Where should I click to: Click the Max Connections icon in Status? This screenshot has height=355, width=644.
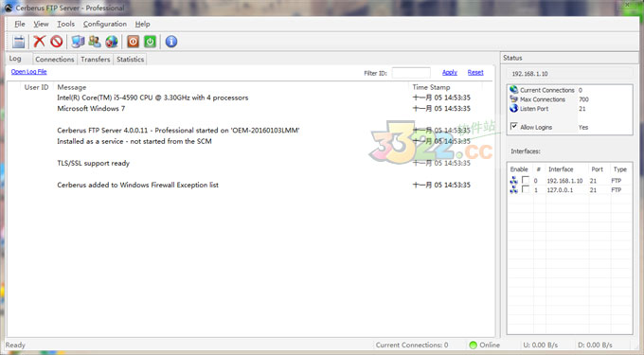514,98
